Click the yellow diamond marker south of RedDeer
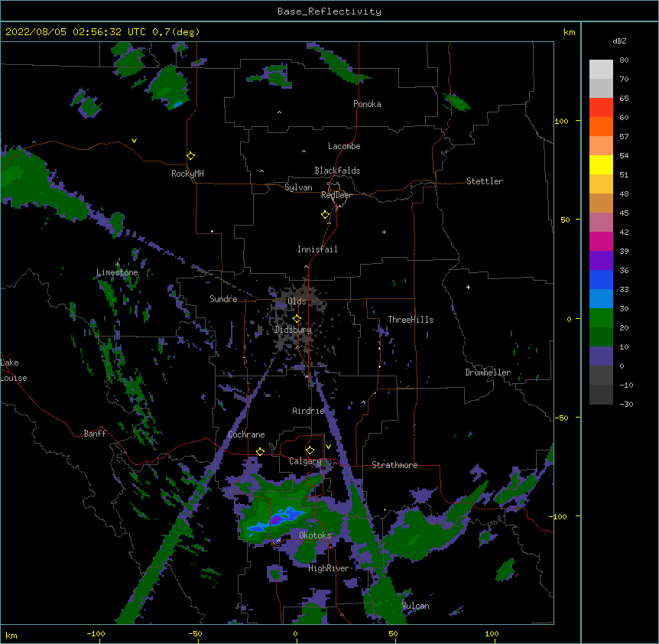 pyautogui.click(x=326, y=215)
